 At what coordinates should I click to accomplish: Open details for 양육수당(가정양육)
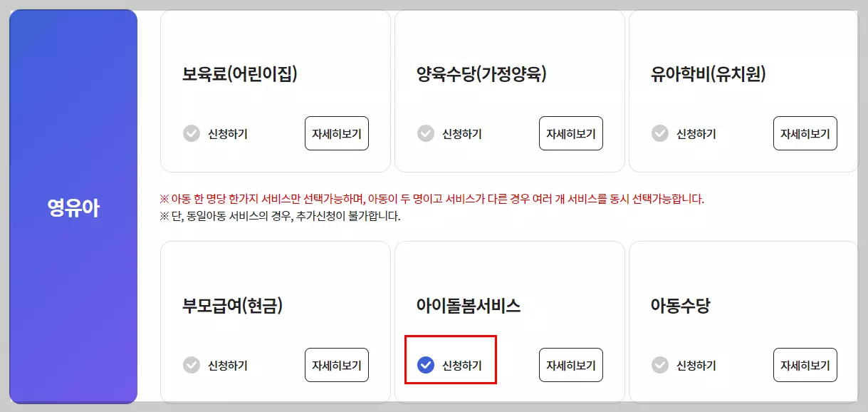pyautogui.click(x=571, y=133)
